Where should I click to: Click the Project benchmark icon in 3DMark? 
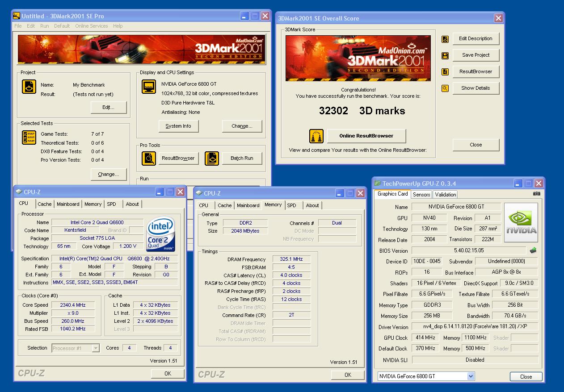[x=29, y=87]
